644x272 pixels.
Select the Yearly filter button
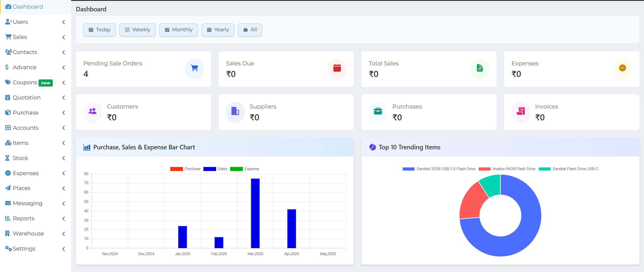tap(218, 30)
